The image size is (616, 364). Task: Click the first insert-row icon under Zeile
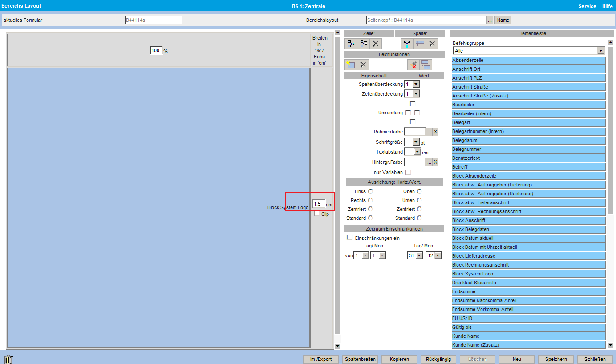[351, 44]
